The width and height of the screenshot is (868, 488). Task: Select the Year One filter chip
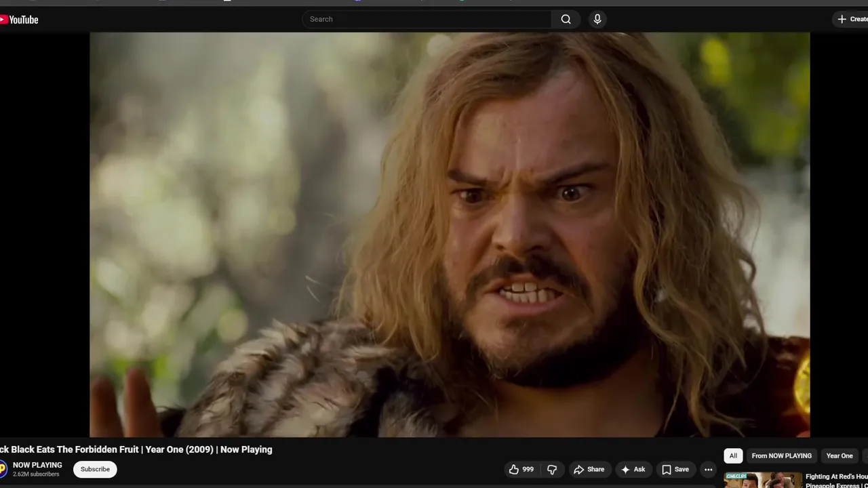pos(840,455)
